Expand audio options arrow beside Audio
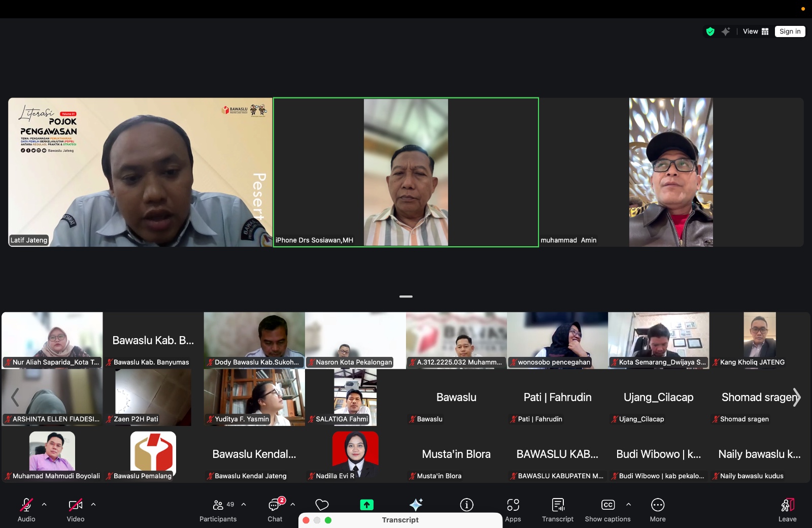 point(44,505)
